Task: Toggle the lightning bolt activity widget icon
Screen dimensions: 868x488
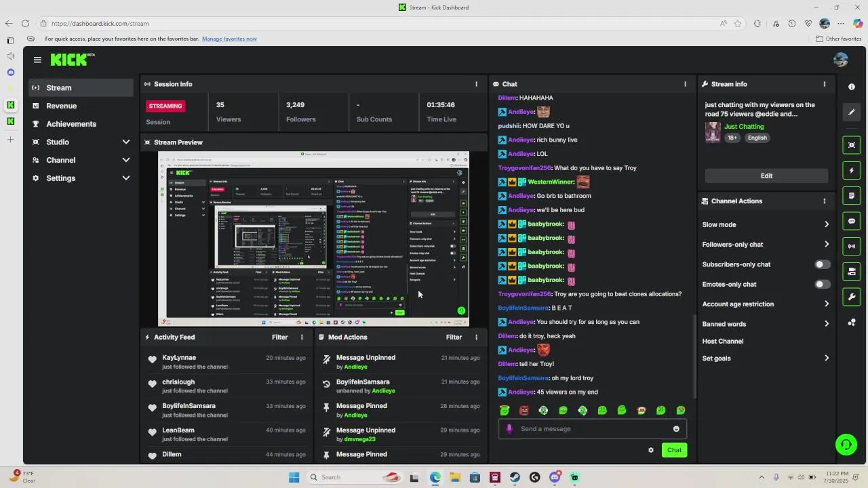Action: point(852,170)
